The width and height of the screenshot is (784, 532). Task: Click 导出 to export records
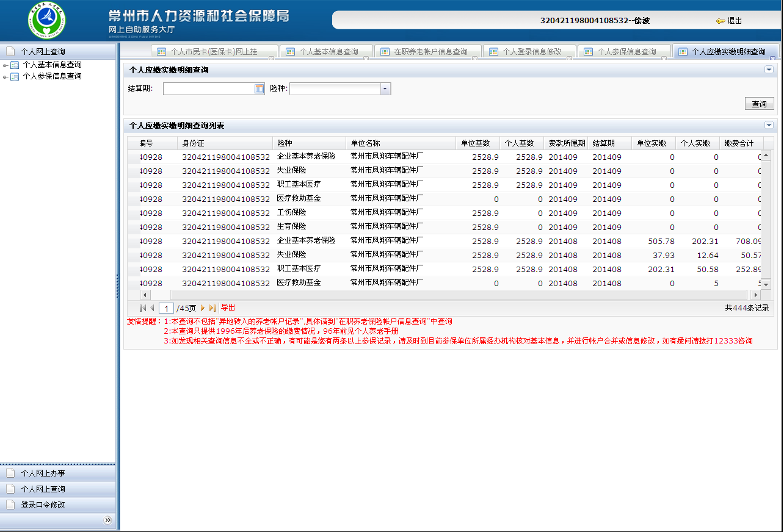coord(228,307)
